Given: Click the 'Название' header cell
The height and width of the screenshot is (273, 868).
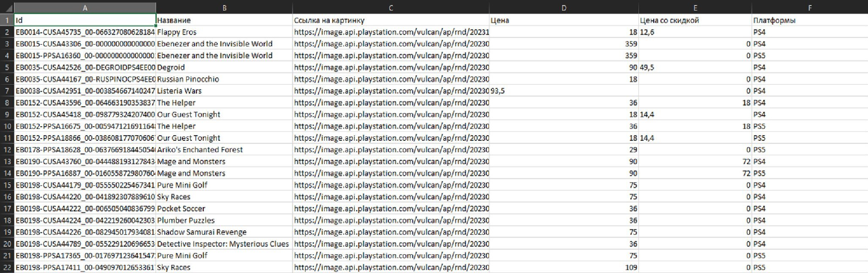Looking at the screenshot, I should pyautogui.click(x=224, y=20).
